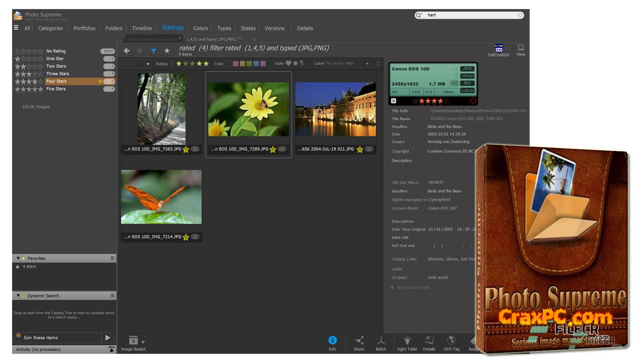The height and width of the screenshot is (362, 644).
Task: Select the green color filter swatch
Action: [x=249, y=64]
